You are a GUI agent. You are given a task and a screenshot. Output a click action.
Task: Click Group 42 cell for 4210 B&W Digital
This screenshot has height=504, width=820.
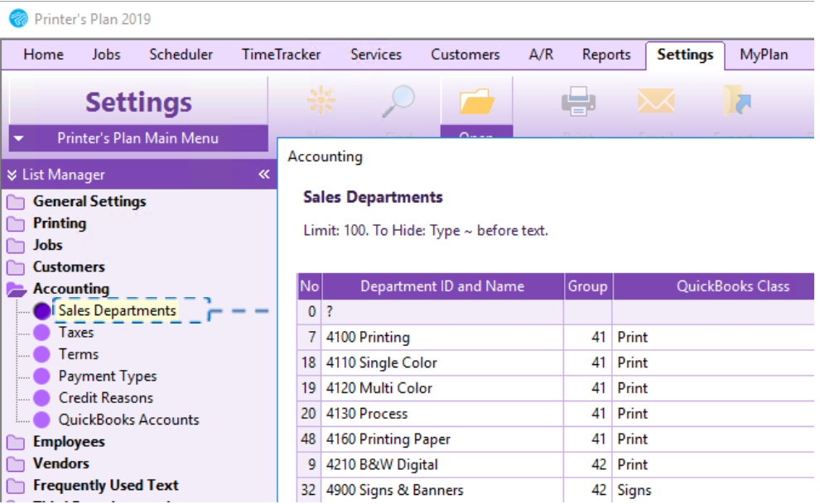click(588, 465)
